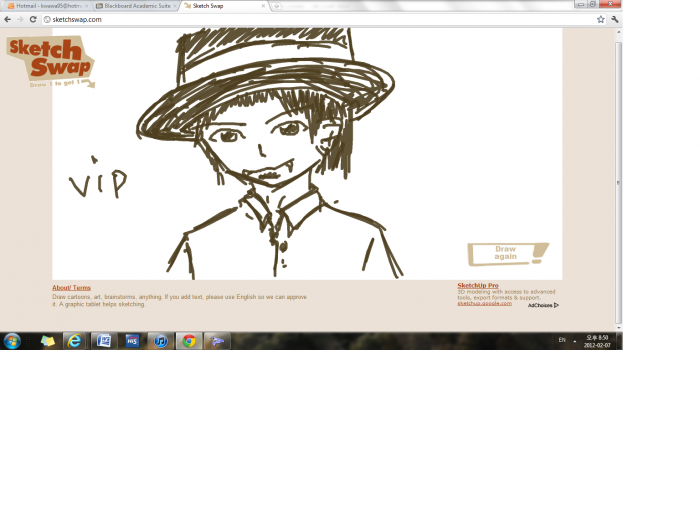Click the sketchswap.com address bar

tap(300, 19)
